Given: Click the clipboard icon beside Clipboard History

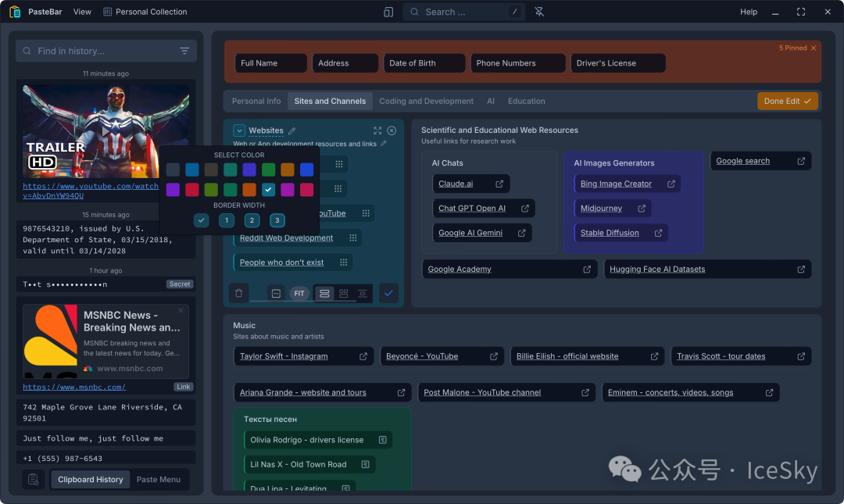Looking at the screenshot, I should point(33,479).
